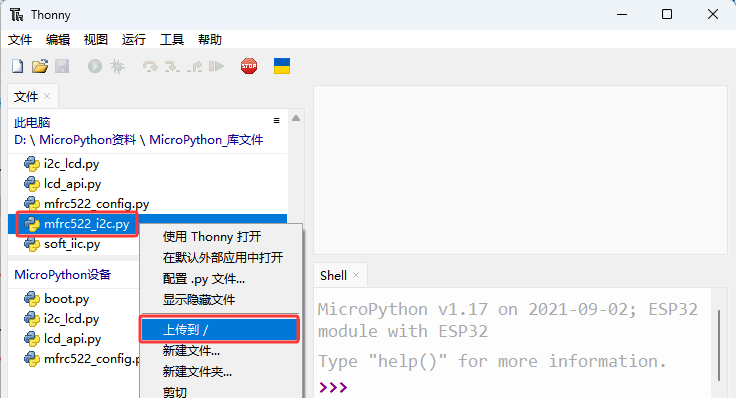Open the files panel hamburger menu
The image size is (736, 398).
tap(276, 121)
